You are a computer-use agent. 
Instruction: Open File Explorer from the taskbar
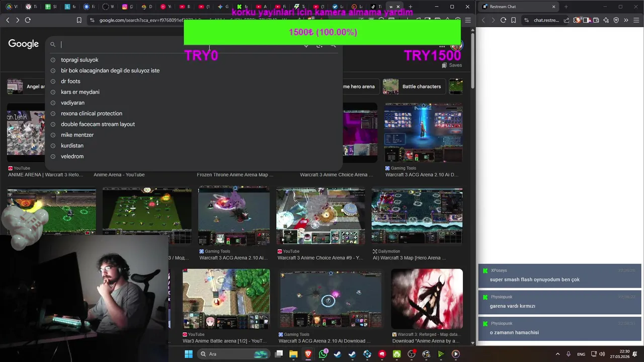[294, 354]
